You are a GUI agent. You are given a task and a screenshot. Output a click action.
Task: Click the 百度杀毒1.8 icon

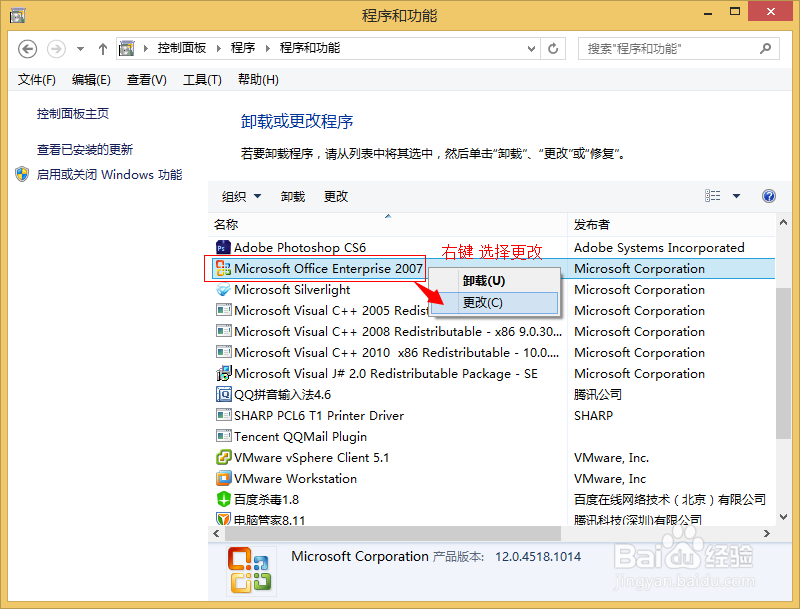click(x=223, y=499)
